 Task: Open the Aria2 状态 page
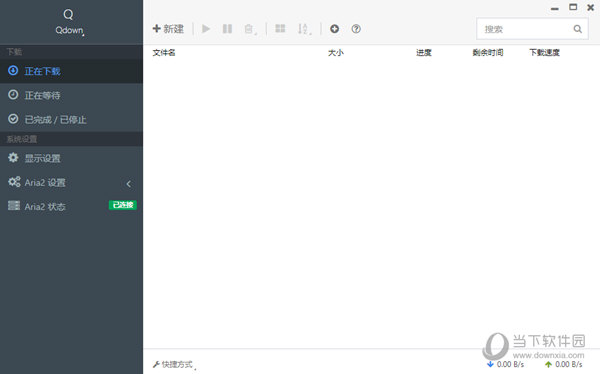point(72,206)
